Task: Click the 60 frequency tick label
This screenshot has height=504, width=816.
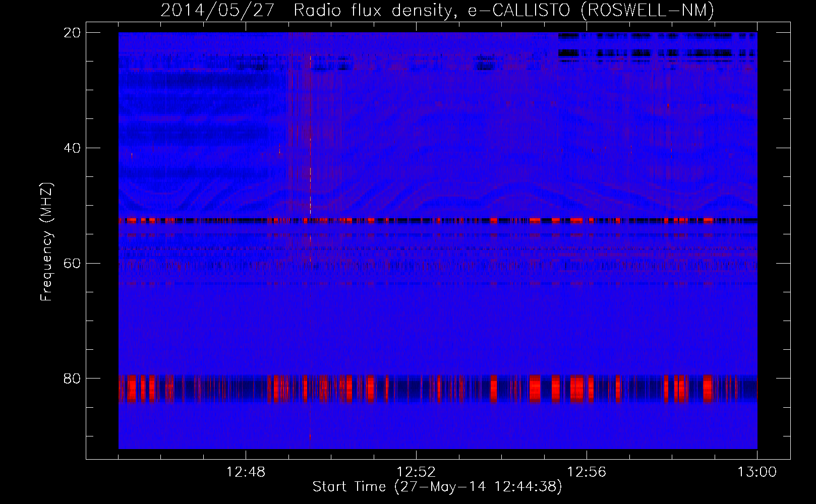Action: [x=72, y=263]
